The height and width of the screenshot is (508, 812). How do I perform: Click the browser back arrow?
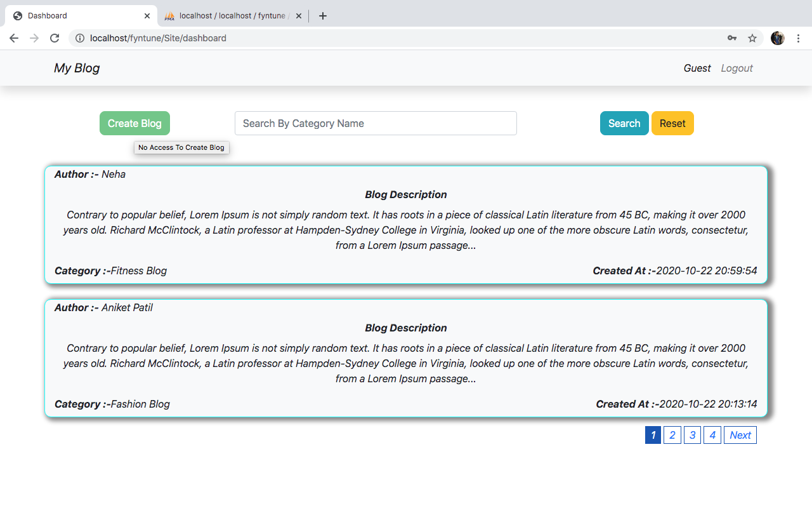[14, 38]
